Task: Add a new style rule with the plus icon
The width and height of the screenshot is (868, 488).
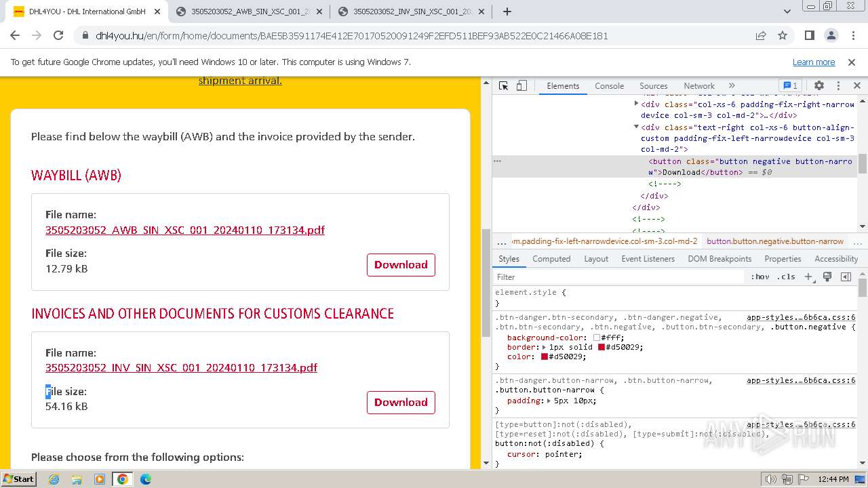Action: 808,277
